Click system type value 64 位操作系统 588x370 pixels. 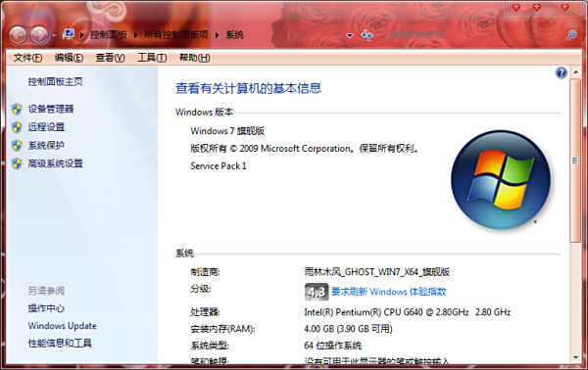(x=333, y=346)
